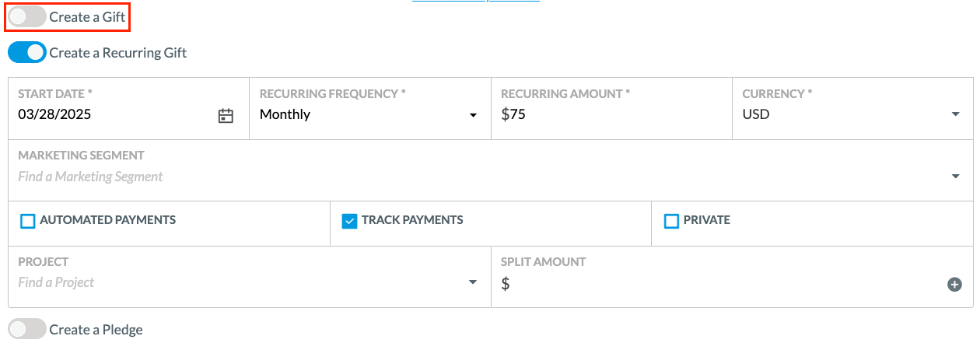Image resolution: width=980 pixels, height=350 pixels.
Task: Click the Recurring Amount field with $75
Action: (611, 115)
